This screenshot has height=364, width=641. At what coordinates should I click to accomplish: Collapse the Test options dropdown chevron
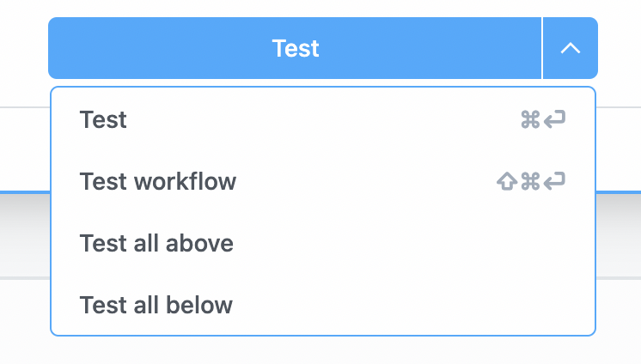coord(570,48)
